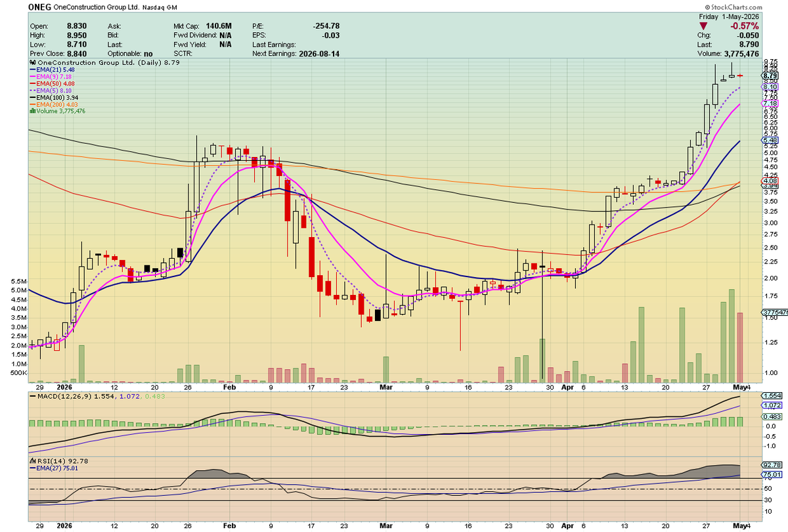Click the 1.554 MACD value tag on right
This screenshot has width=788, height=532.
(x=770, y=396)
